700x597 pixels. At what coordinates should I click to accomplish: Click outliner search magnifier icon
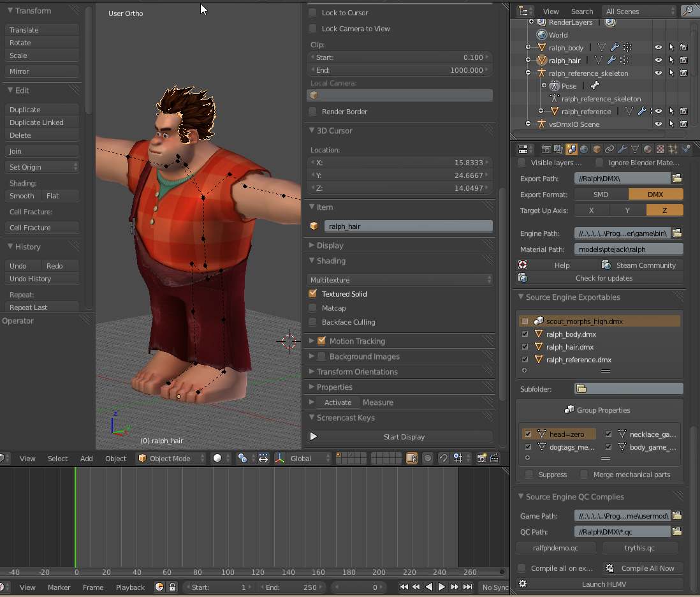688,11
